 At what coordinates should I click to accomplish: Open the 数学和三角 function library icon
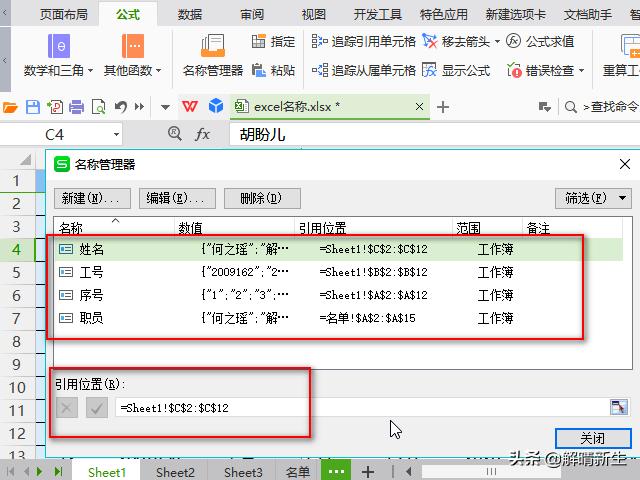(x=59, y=46)
